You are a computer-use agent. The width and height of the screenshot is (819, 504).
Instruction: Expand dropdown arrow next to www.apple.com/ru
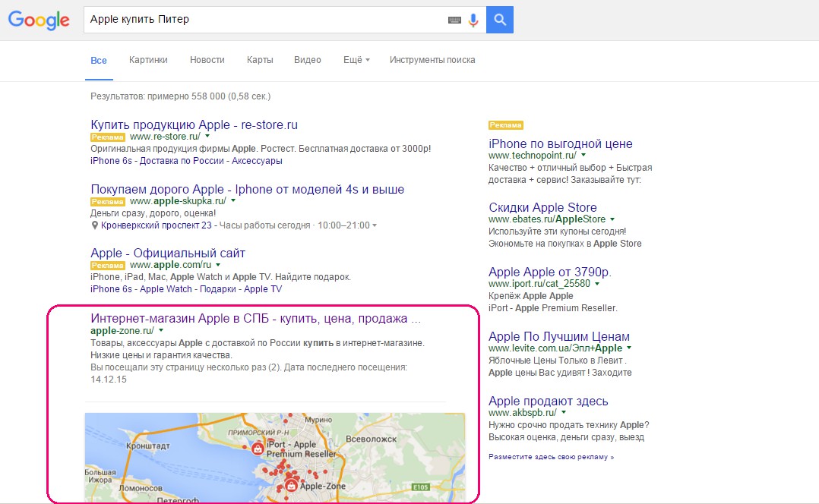pos(218,265)
